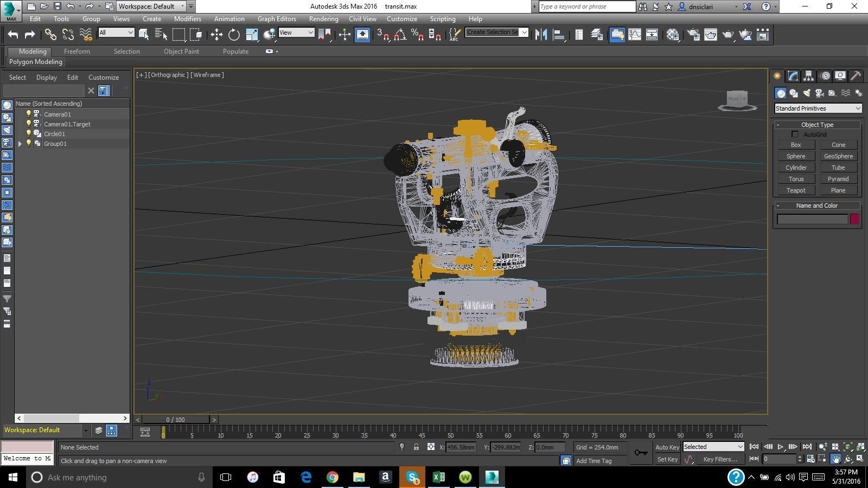Toggle Selection Lock padlock
Image resolution: width=868 pixels, height=488 pixels.
coord(416,447)
